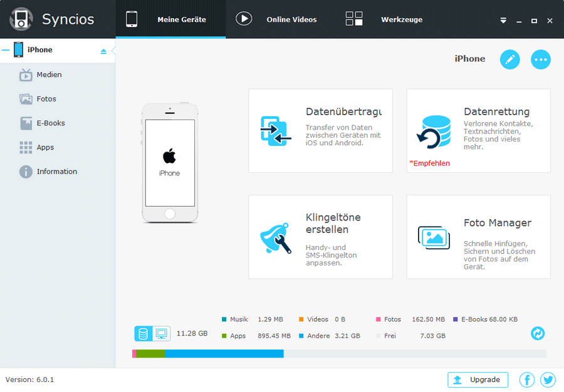
Task: Select the iPhone device in sidebar
Action: click(58, 50)
